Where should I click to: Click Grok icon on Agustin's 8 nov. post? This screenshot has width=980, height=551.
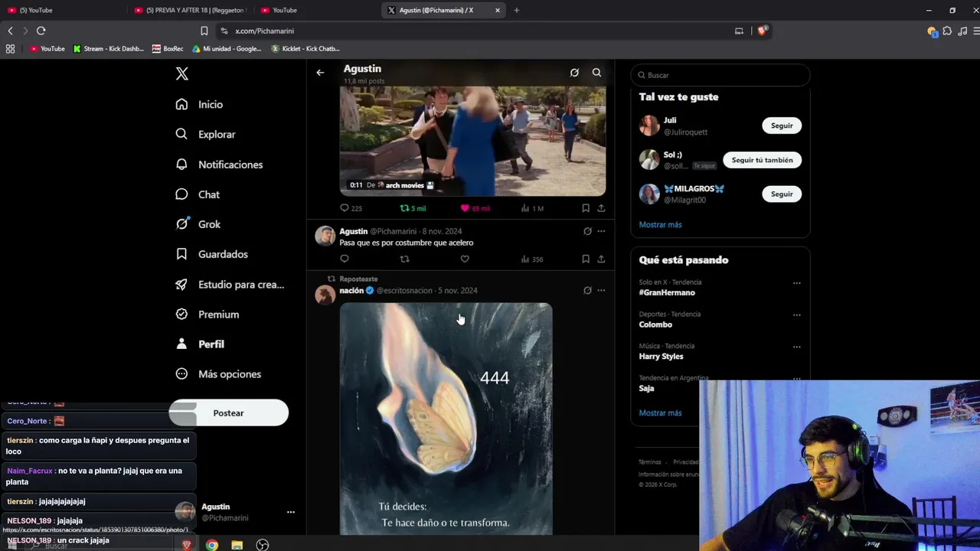click(587, 231)
